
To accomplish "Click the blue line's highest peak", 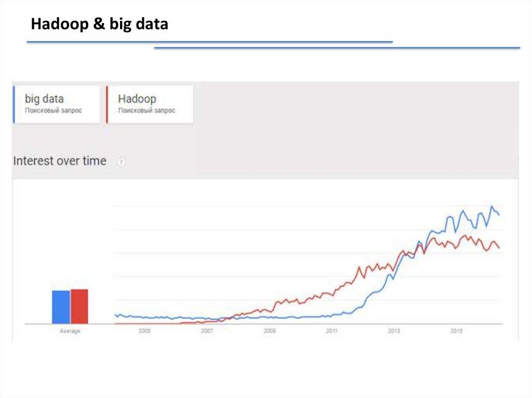I will pyautogui.click(x=491, y=207).
